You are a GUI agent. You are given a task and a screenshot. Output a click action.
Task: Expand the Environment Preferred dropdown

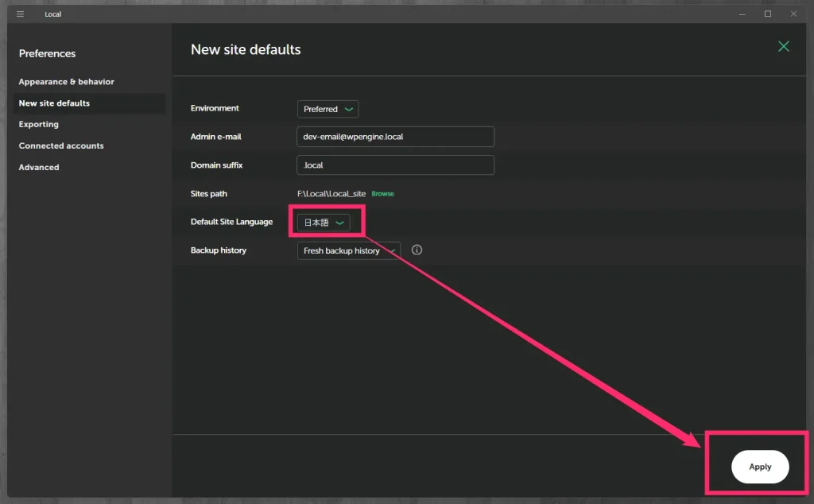(328, 109)
